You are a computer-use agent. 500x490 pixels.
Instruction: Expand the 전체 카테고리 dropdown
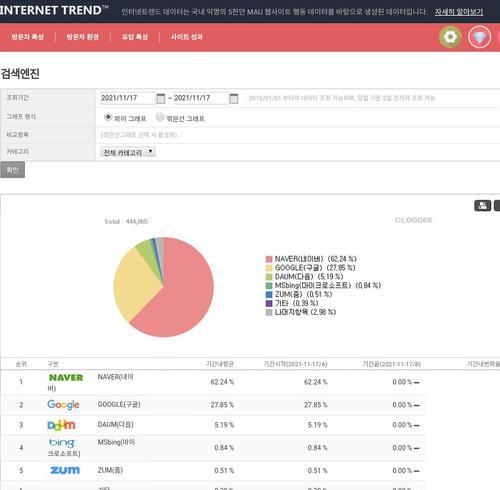tap(128, 152)
